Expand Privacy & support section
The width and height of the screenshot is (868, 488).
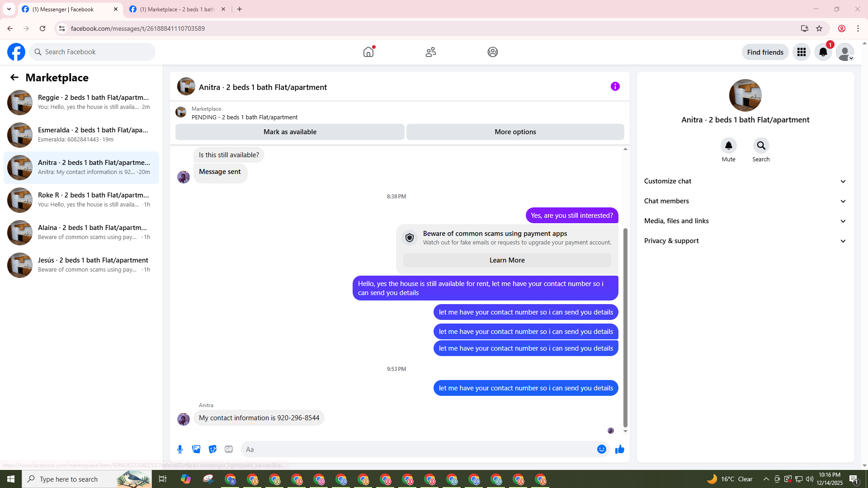pos(745,241)
